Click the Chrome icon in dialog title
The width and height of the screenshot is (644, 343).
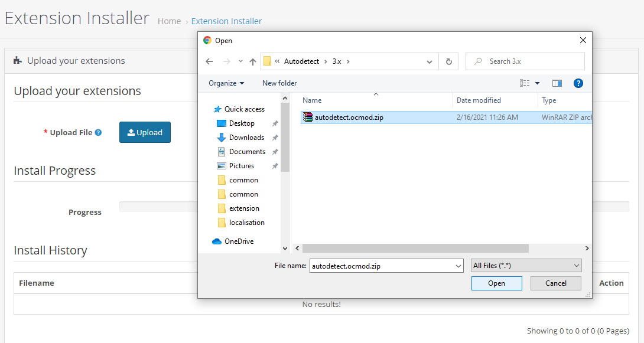[x=207, y=40]
